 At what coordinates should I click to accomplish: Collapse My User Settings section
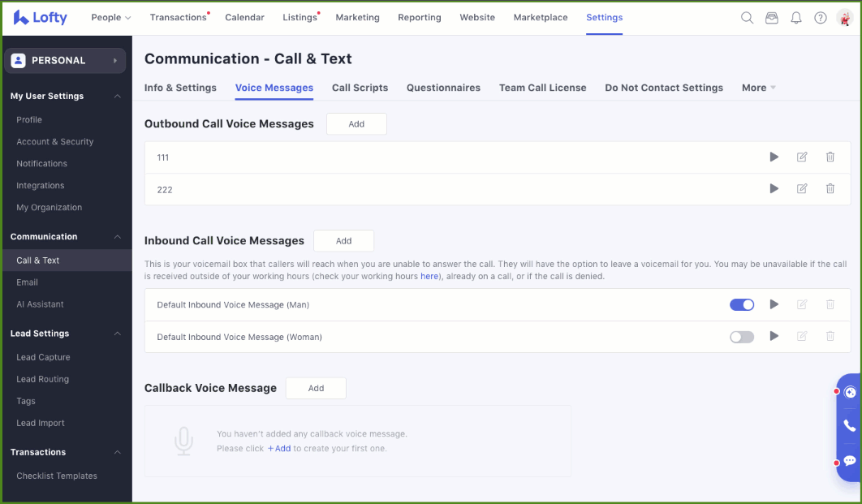click(x=117, y=97)
